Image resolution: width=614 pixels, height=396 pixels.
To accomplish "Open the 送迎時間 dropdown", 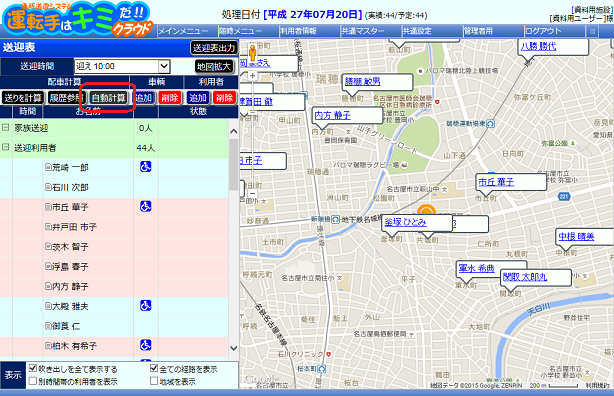I will 164,66.
